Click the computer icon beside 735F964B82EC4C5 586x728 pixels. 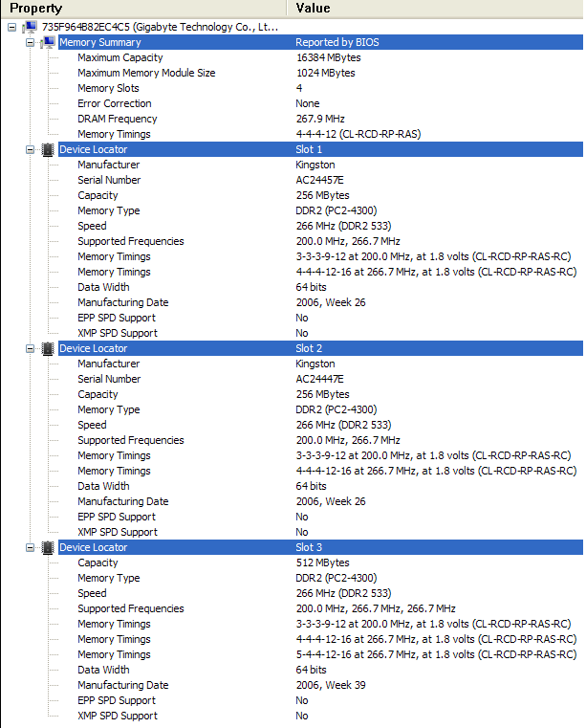tap(31, 28)
